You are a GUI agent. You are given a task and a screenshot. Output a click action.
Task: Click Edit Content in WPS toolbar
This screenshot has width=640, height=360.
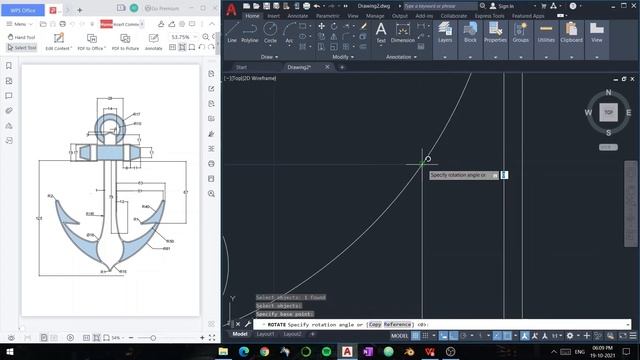(58, 42)
